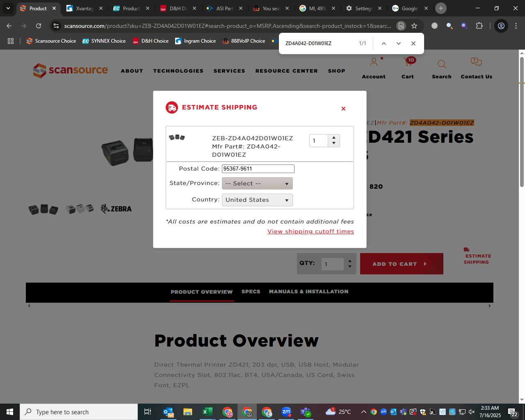Click the address bar URL

pyautogui.click(x=228, y=26)
